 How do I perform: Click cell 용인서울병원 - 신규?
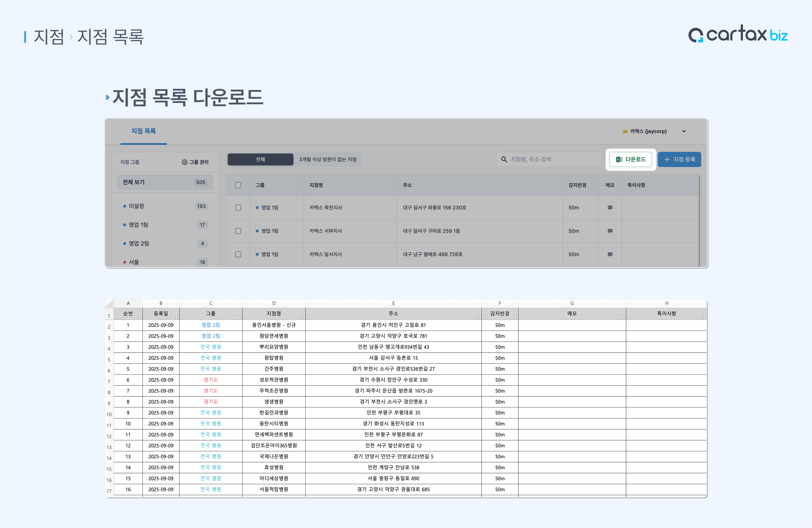coord(274,325)
